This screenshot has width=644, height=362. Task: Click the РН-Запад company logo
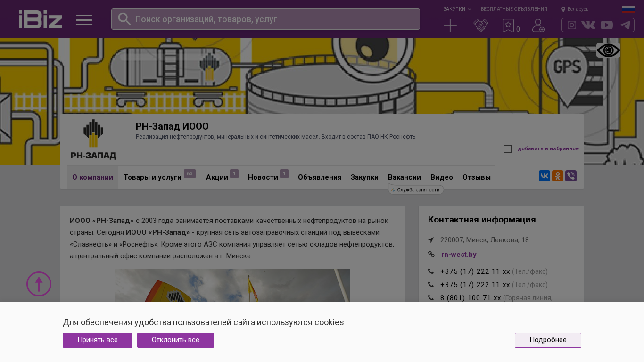pos(93,140)
